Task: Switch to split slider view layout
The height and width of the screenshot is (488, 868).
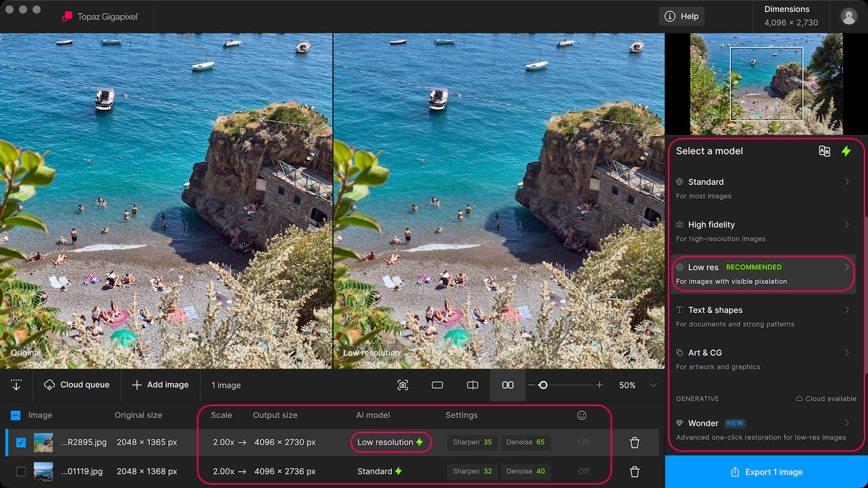Action: click(473, 385)
